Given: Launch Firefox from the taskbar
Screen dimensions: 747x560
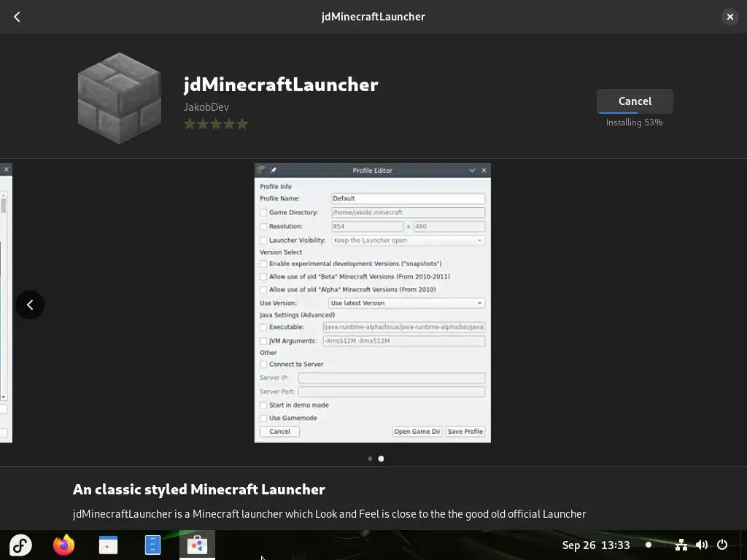Looking at the screenshot, I should click(x=64, y=545).
